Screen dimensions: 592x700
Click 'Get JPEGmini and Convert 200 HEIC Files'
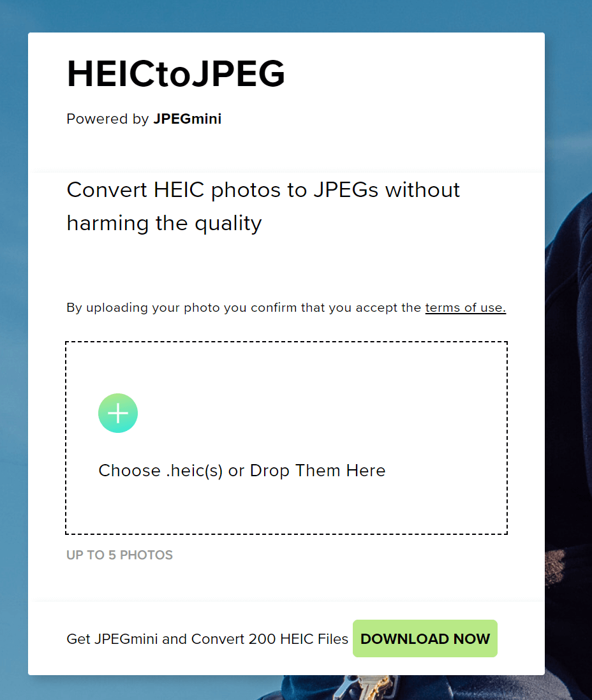207,638
